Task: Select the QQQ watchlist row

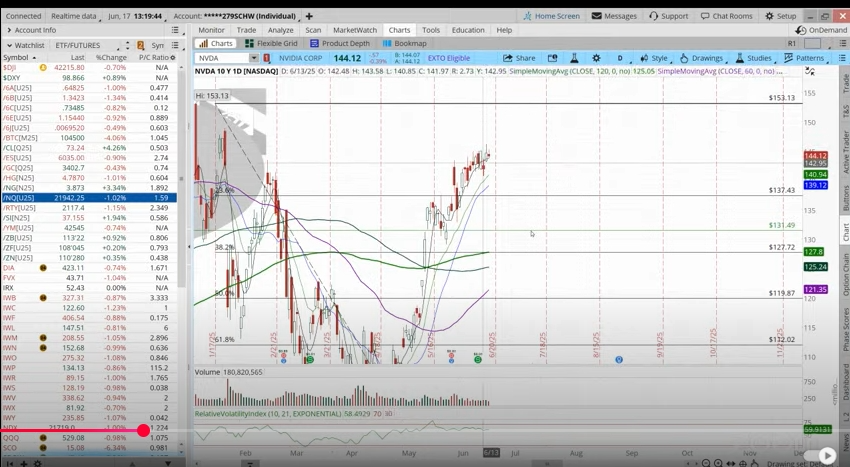Action: pyautogui.click(x=89, y=438)
